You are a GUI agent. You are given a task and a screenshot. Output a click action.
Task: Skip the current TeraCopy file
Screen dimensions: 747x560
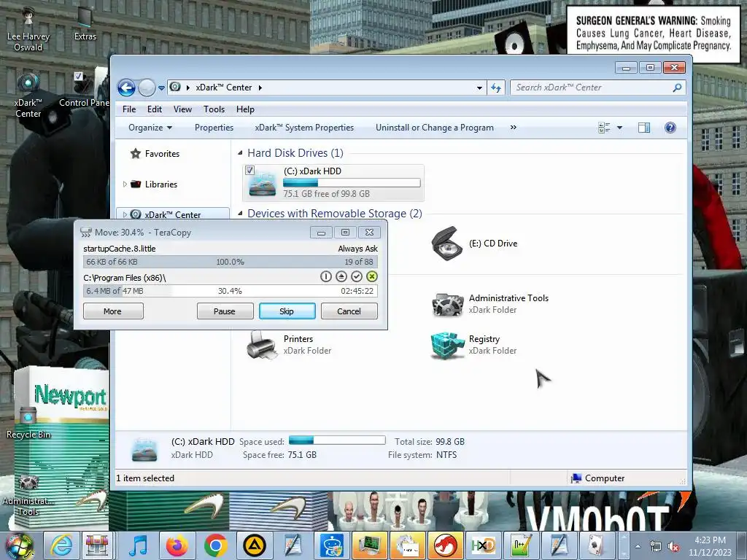pos(287,311)
